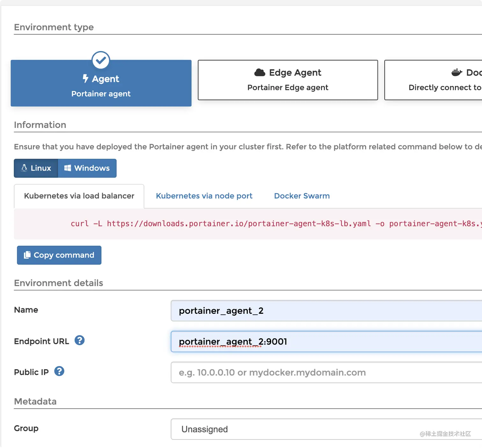The image size is (482, 448).
Task: Click the Public IP label
Action: click(x=31, y=372)
